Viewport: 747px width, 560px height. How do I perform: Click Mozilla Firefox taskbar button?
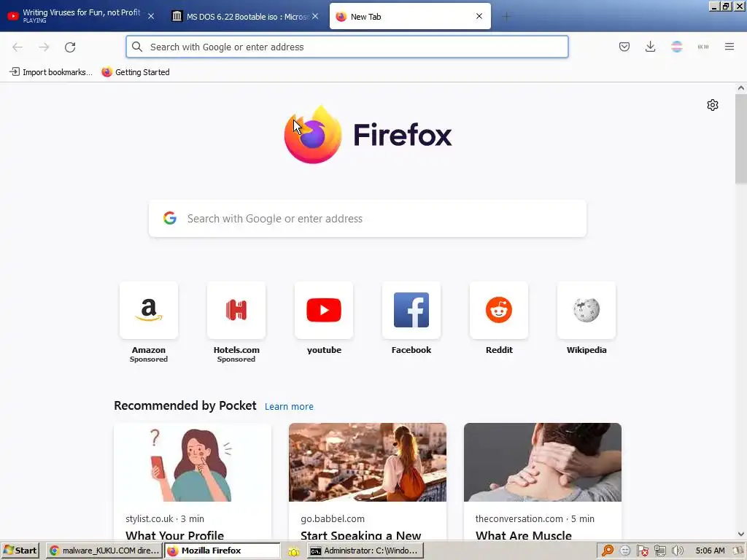222,551
